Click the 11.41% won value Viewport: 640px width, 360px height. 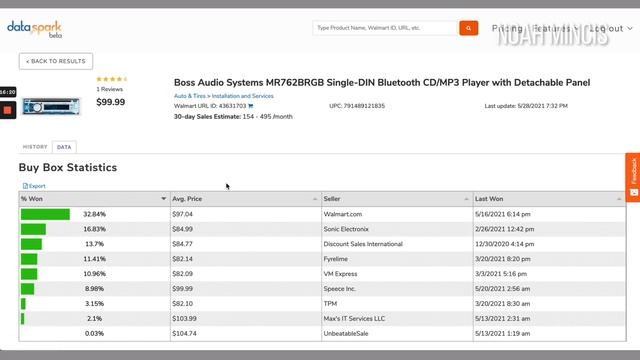coord(94,259)
